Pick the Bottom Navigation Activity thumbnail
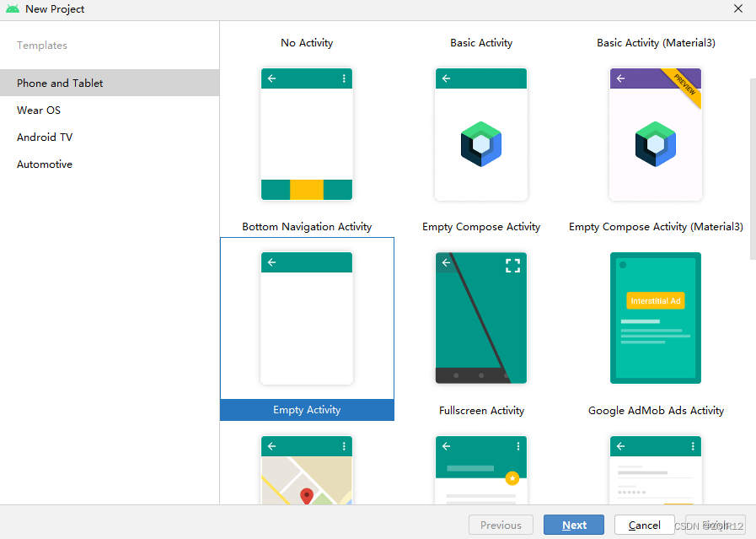Viewport: 756px width, 539px height. [x=307, y=134]
